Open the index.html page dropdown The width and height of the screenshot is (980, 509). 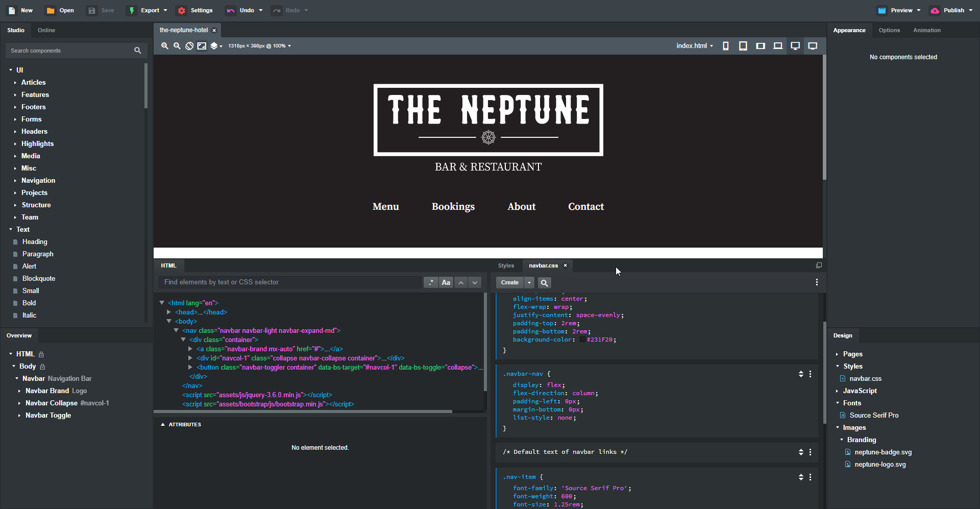(x=694, y=46)
